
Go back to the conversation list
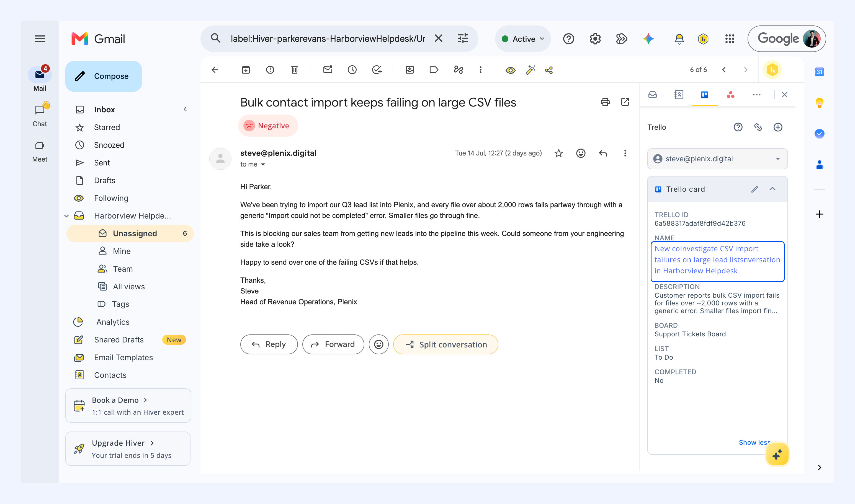tap(215, 70)
